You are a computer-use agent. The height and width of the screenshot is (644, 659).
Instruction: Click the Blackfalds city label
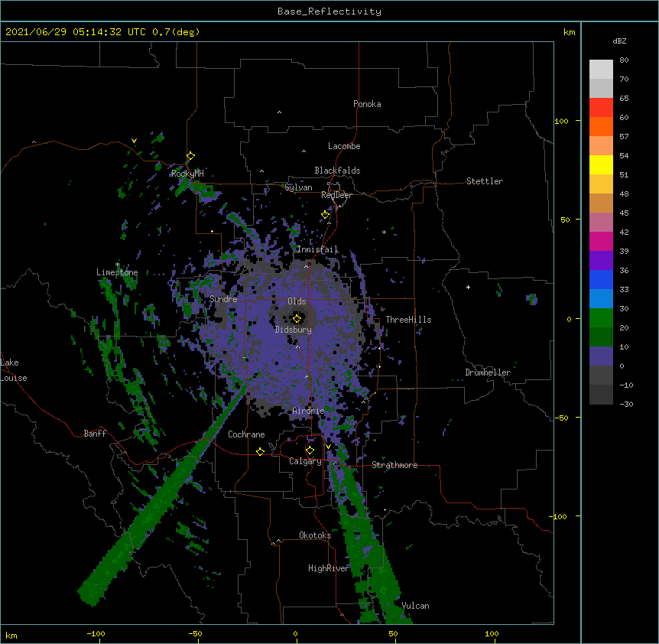pyautogui.click(x=337, y=171)
